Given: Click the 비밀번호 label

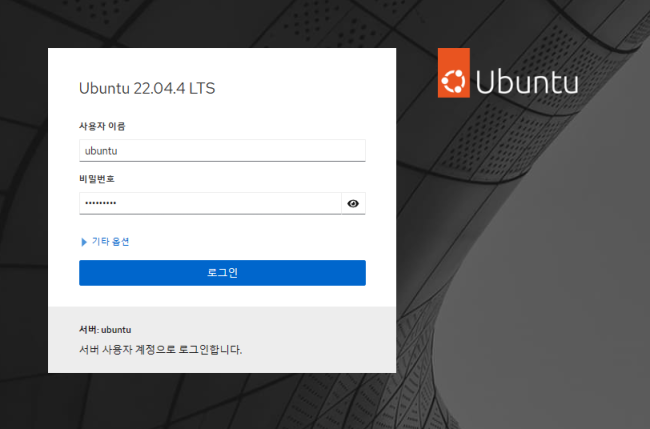Looking at the screenshot, I should (x=97, y=179).
